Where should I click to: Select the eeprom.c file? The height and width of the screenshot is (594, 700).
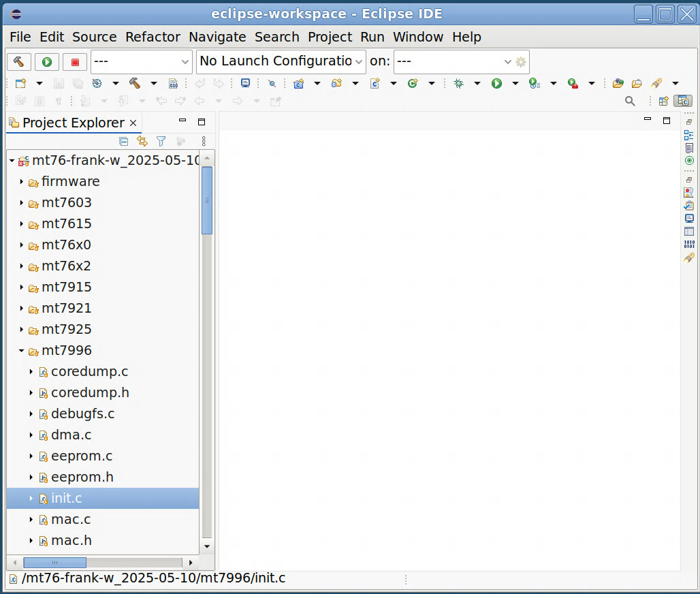[x=82, y=456]
